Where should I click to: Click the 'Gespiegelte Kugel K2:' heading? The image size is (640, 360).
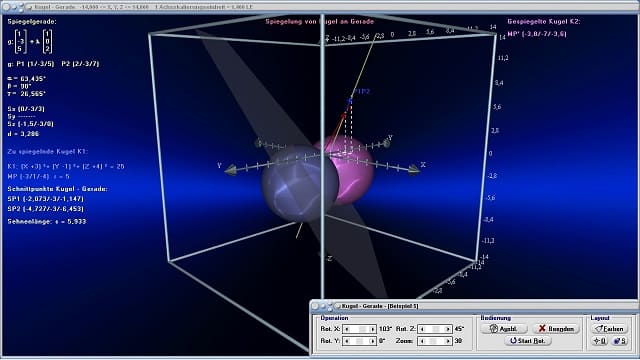[544, 22]
